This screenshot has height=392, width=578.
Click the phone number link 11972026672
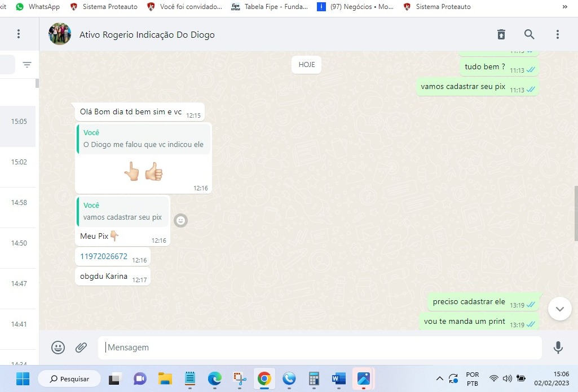(x=104, y=256)
